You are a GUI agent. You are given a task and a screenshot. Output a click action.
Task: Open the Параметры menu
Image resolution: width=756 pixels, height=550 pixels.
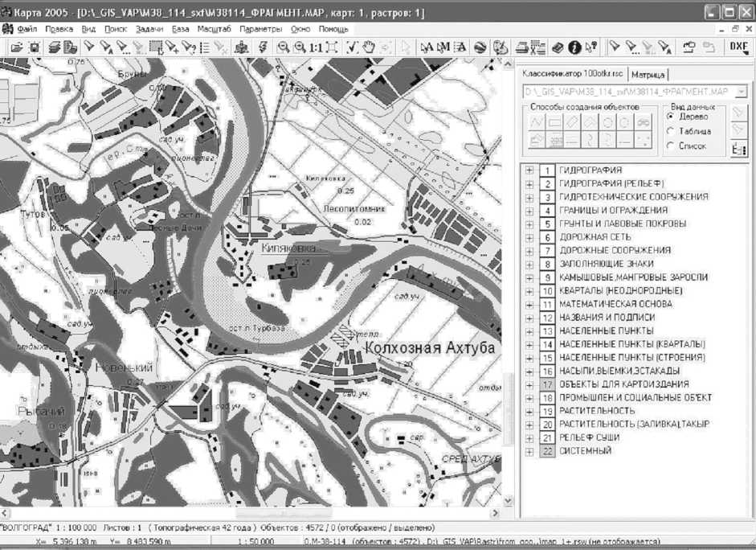pyautogui.click(x=261, y=29)
